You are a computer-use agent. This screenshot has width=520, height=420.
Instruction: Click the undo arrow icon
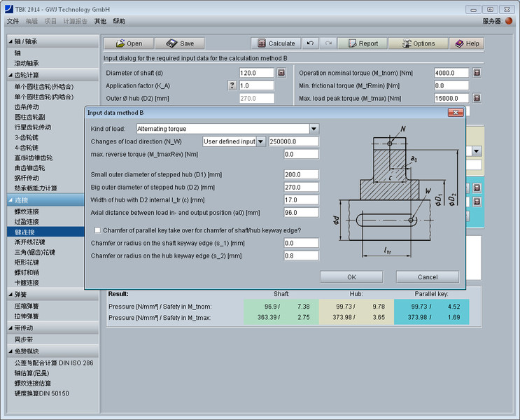[311, 43]
